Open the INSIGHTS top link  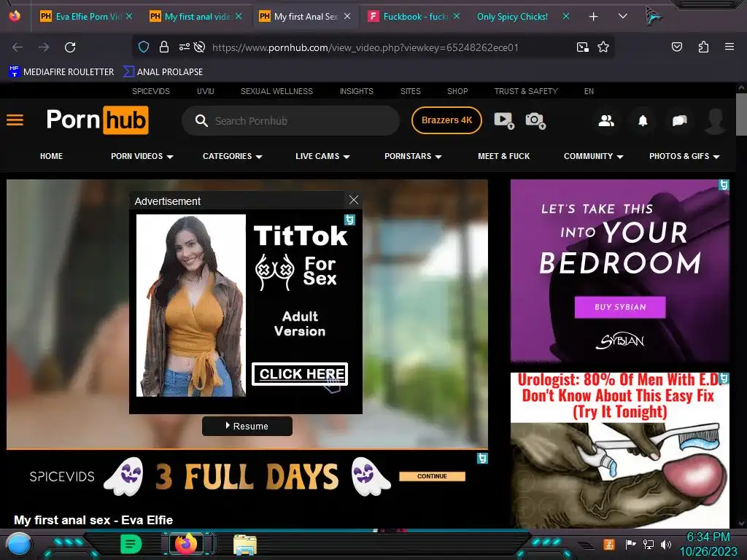point(356,91)
